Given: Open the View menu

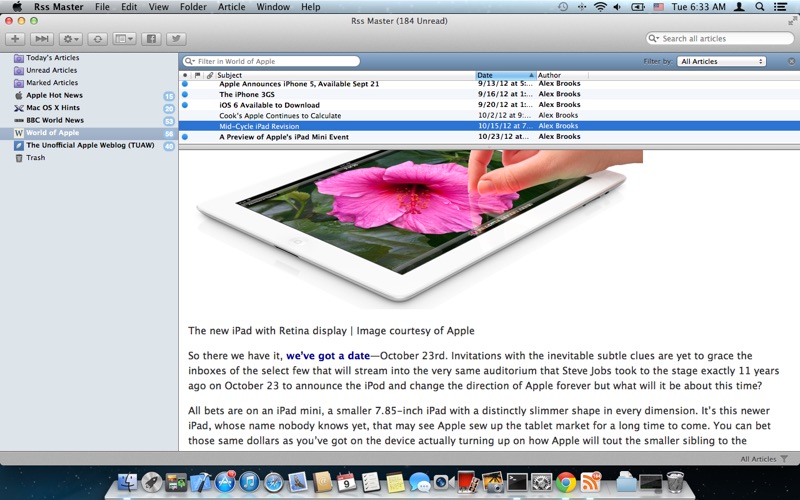Looking at the screenshot, I should pos(158,7).
